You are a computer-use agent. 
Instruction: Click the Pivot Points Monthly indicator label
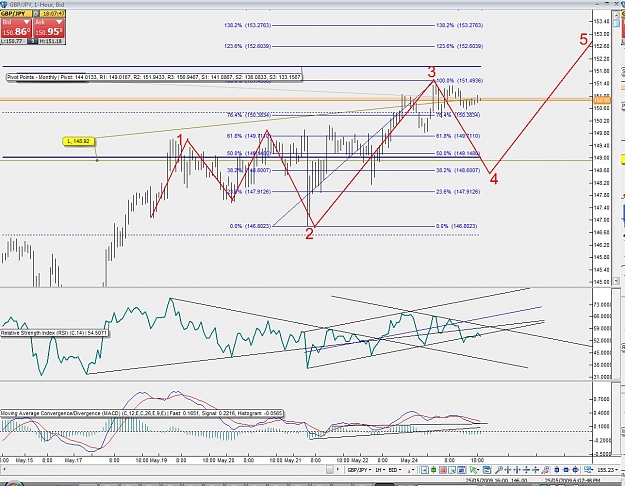click(x=154, y=77)
